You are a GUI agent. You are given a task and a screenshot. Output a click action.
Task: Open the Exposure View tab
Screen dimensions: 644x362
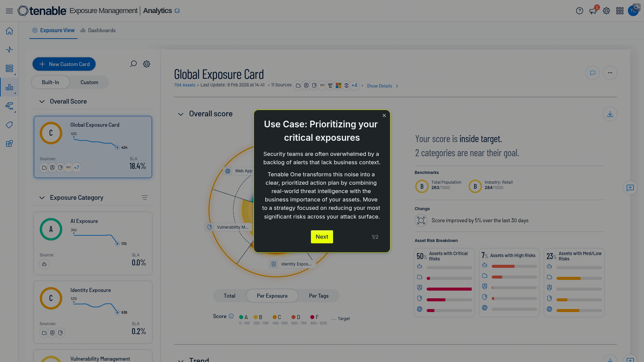(x=53, y=31)
